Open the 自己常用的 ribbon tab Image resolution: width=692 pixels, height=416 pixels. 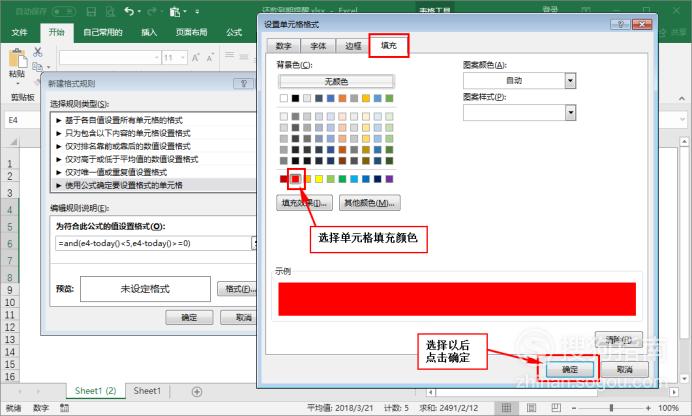(x=102, y=32)
